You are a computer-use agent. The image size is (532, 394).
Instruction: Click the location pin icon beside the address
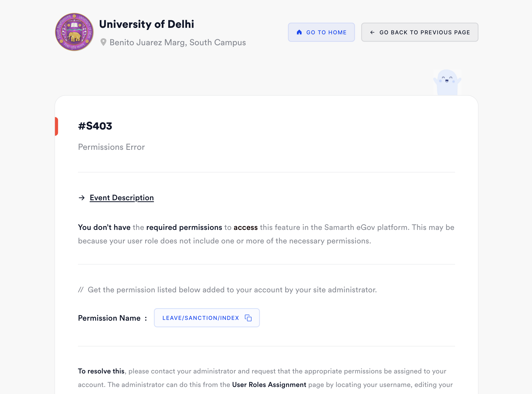(x=103, y=42)
